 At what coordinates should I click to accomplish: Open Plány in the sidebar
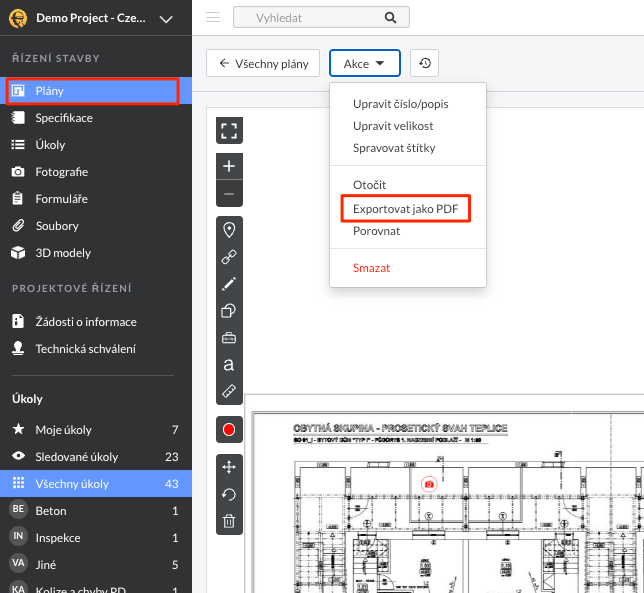[x=96, y=91]
